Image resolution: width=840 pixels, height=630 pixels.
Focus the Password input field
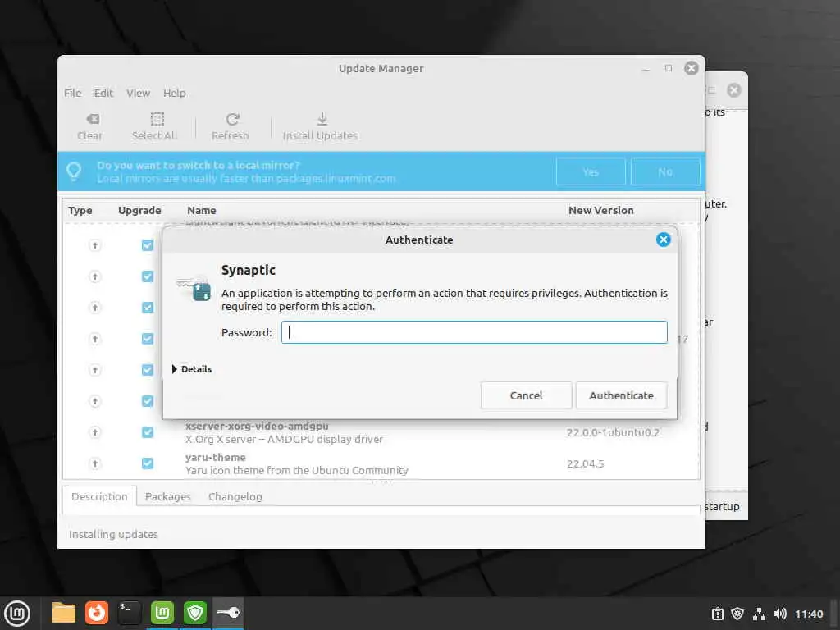point(474,332)
